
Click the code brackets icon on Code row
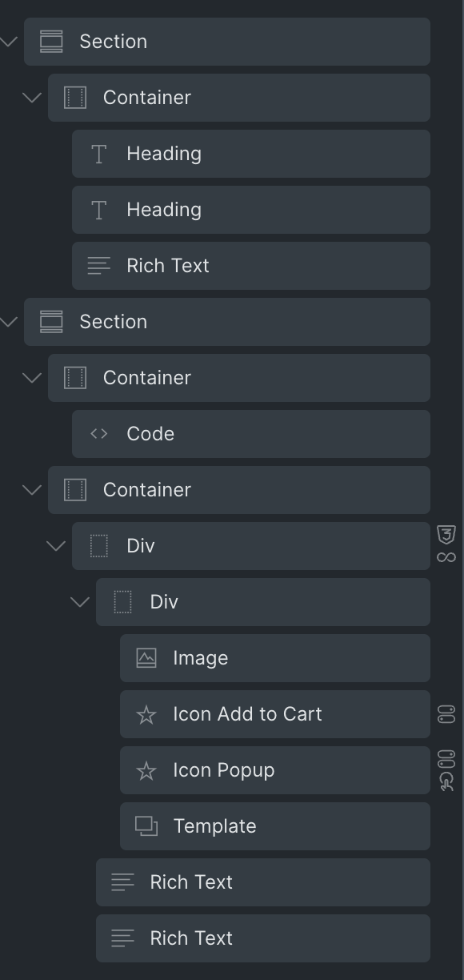click(99, 434)
